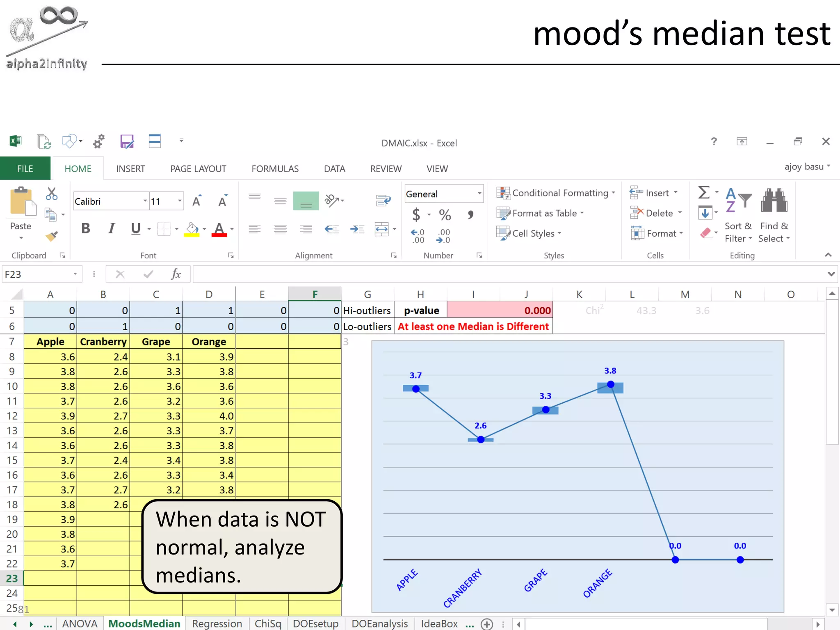The width and height of the screenshot is (840, 630).
Task: Open the General number format dropdown
Action: click(479, 194)
